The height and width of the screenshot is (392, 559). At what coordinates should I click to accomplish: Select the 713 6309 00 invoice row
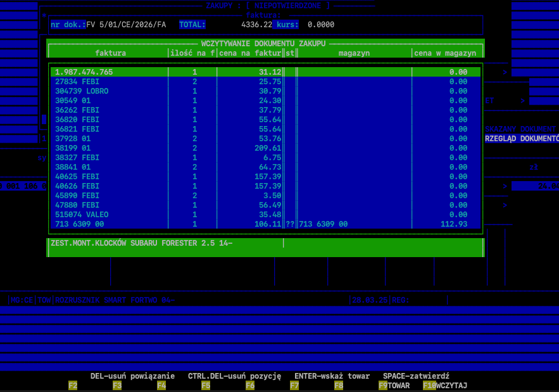pos(79,224)
